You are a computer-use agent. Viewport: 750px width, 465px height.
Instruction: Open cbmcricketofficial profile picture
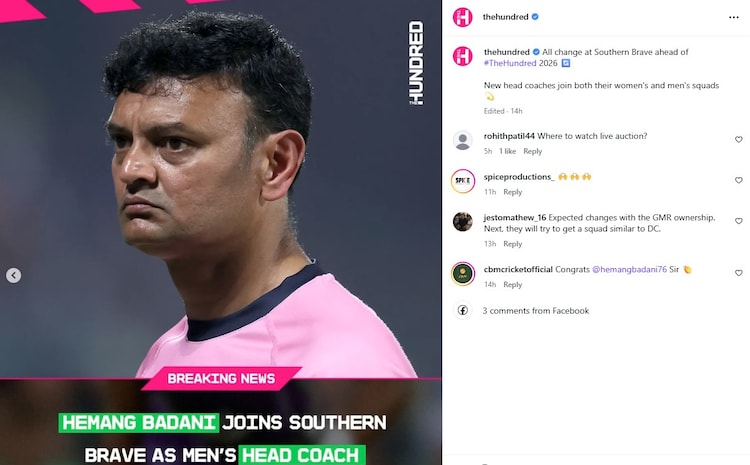tap(463, 274)
